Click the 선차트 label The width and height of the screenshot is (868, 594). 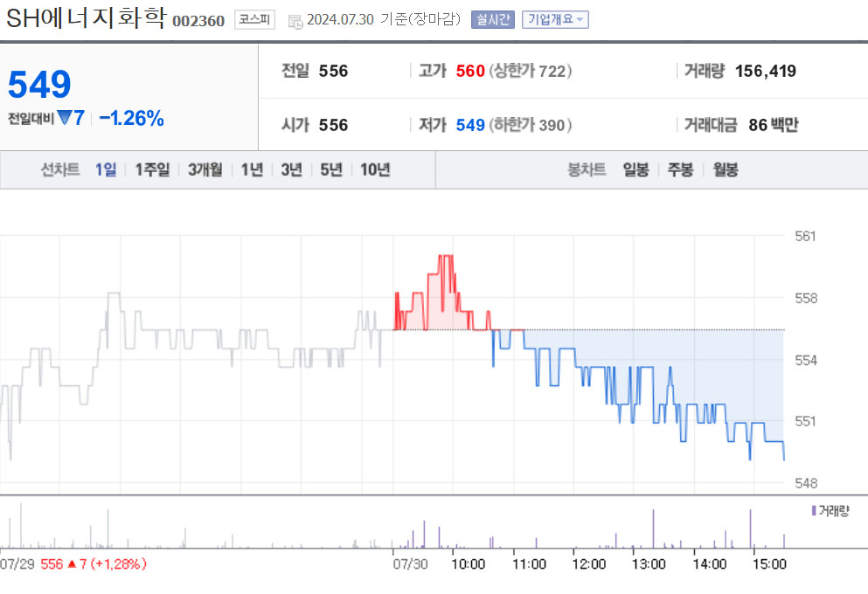(x=60, y=169)
